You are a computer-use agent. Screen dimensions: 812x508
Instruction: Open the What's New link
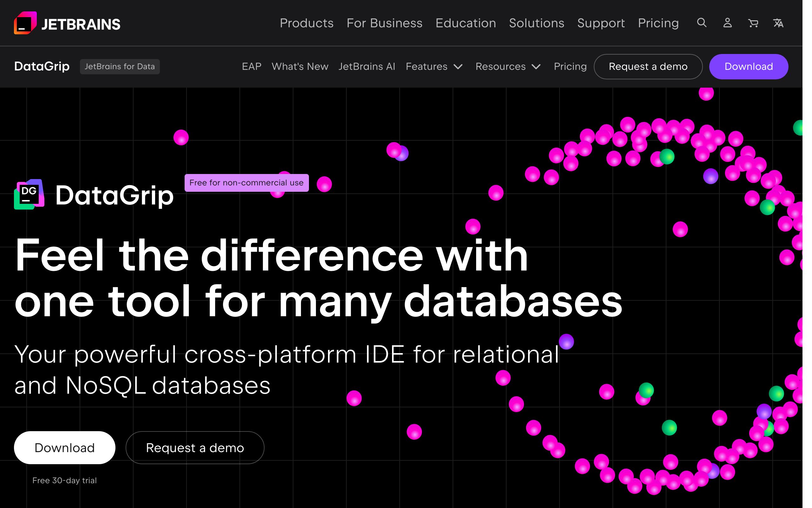300,67
